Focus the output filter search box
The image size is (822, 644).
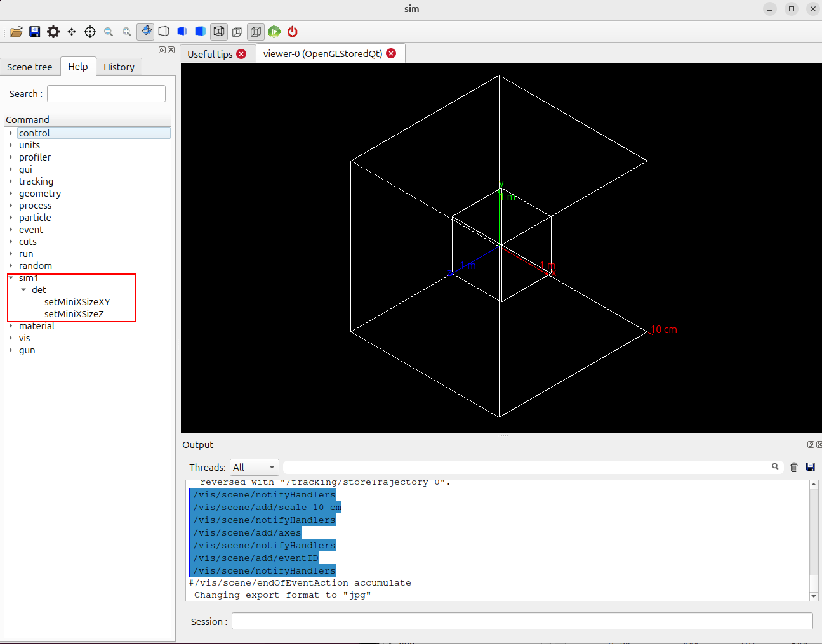[527, 467]
